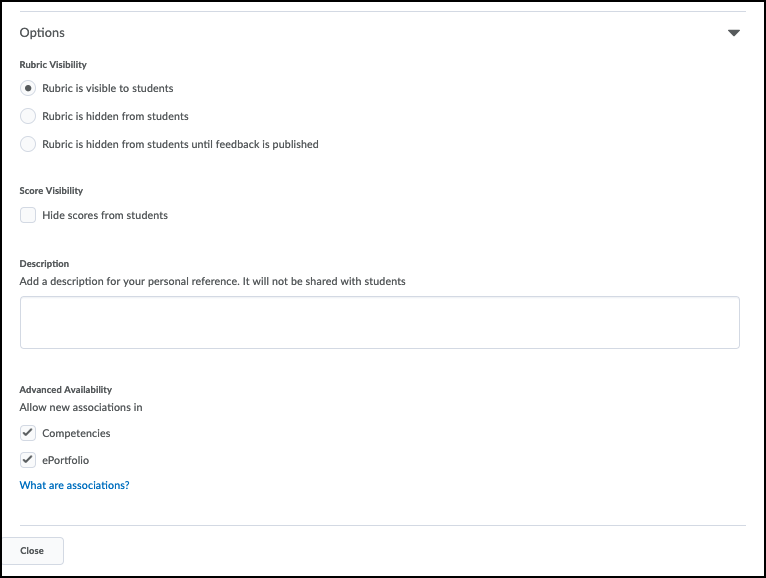Click the Rubric Visibility heading
766x578 pixels.
point(53,64)
